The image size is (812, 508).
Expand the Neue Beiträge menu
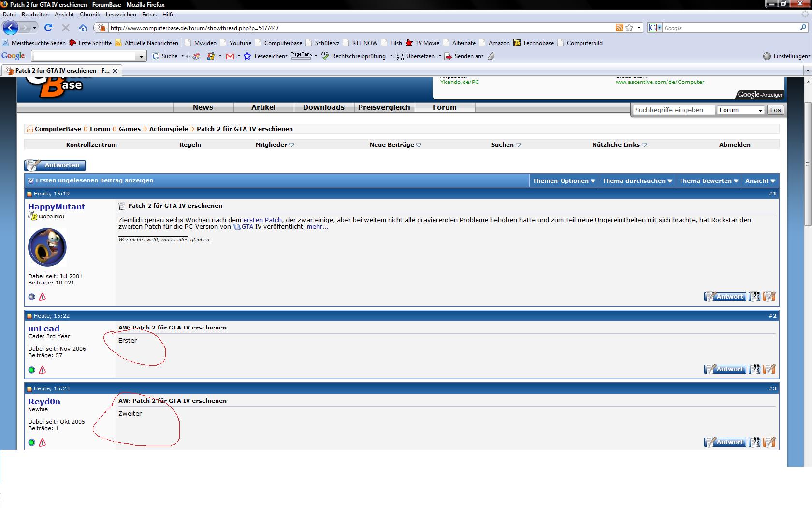[x=395, y=145]
